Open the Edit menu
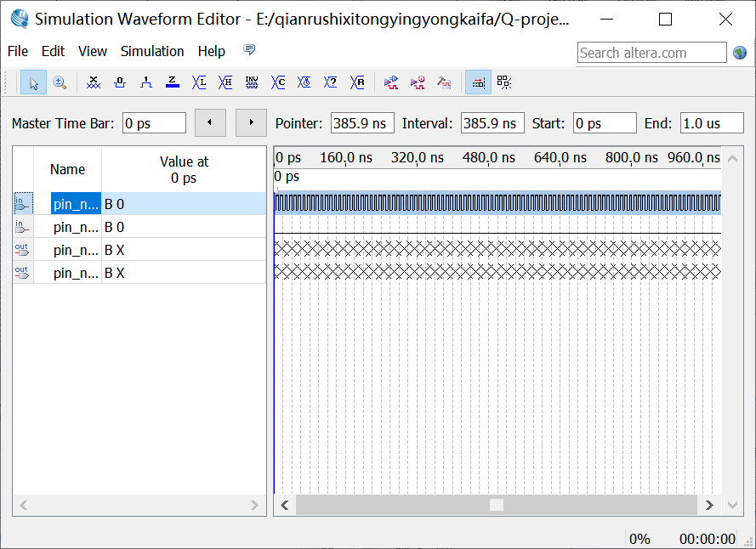The height and width of the screenshot is (549, 756). (53, 51)
